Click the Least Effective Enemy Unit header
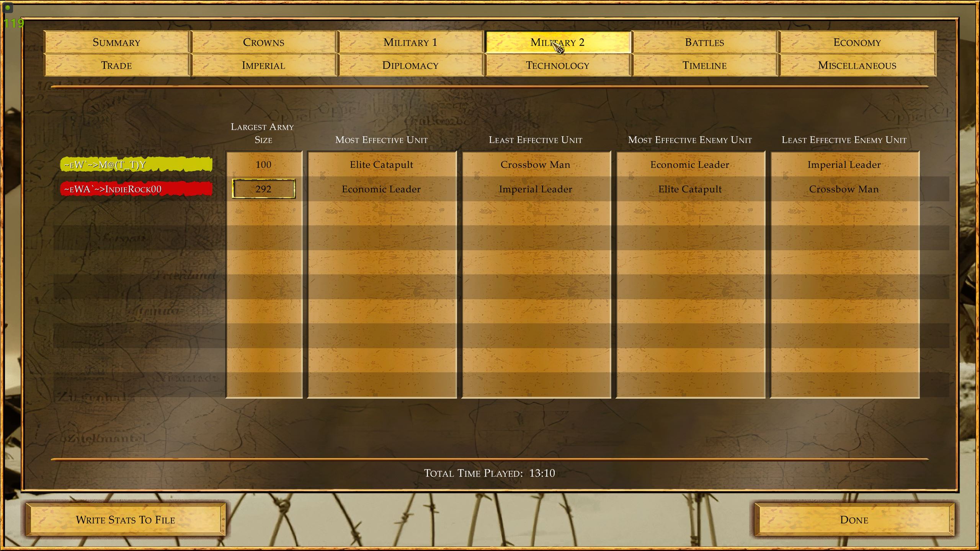Screen dimensions: 980x551 [x=843, y=139]
